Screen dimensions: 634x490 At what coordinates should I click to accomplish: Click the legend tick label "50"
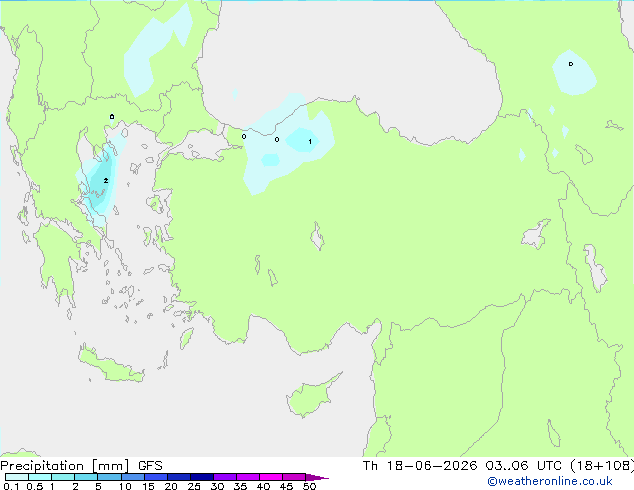309,486
